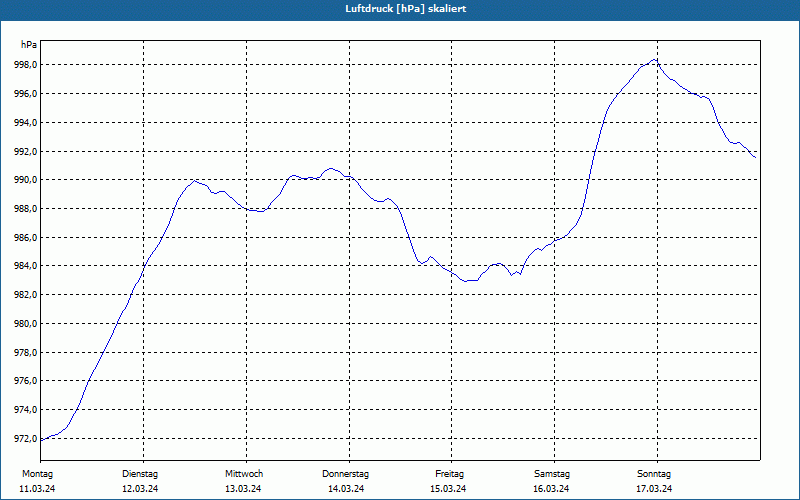The height and width of the screenshot is (500, 800).
Task: Click the date 13.03.24
Action: (243, 489)
